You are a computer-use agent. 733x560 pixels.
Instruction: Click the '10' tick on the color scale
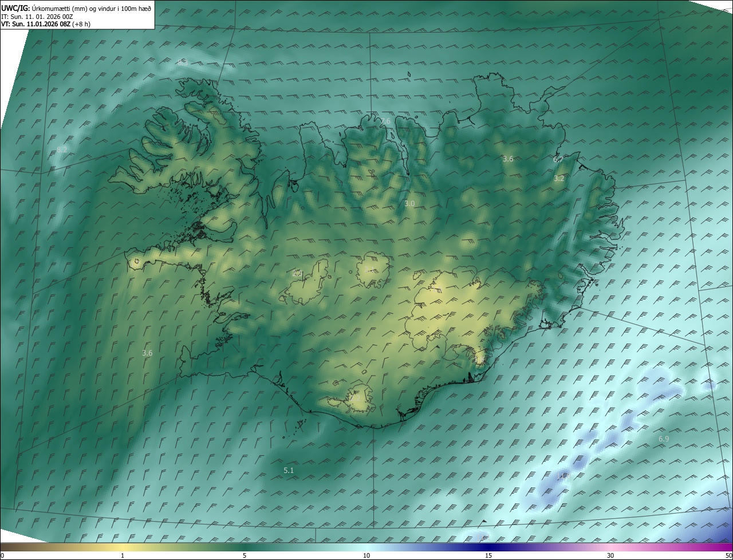[366, 556]
